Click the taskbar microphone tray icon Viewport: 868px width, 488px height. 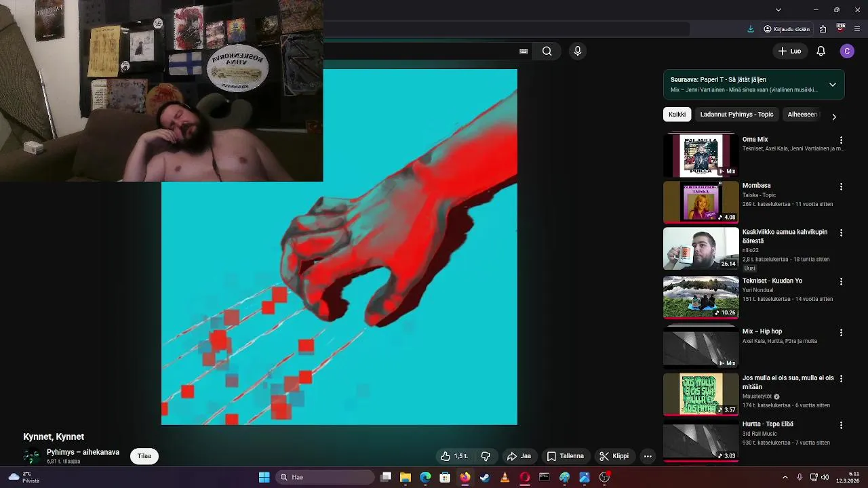(800, 477)
